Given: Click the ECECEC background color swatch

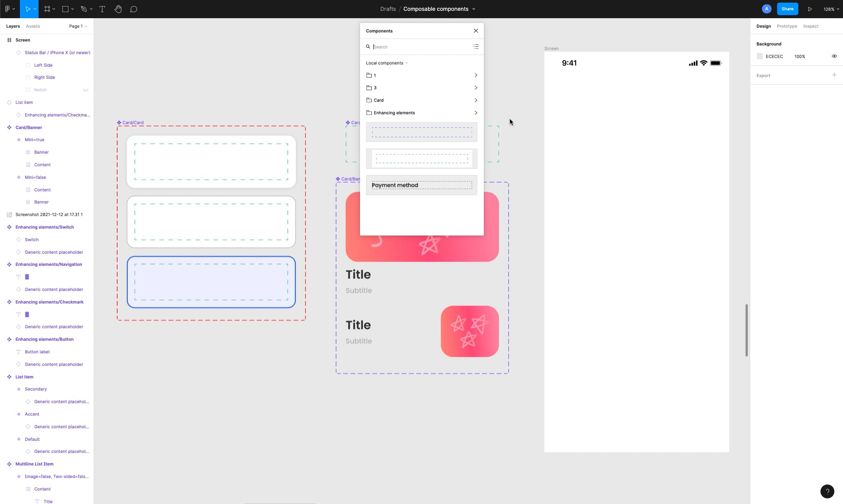Looking at the screenshot, I should [x=759, y=56].
